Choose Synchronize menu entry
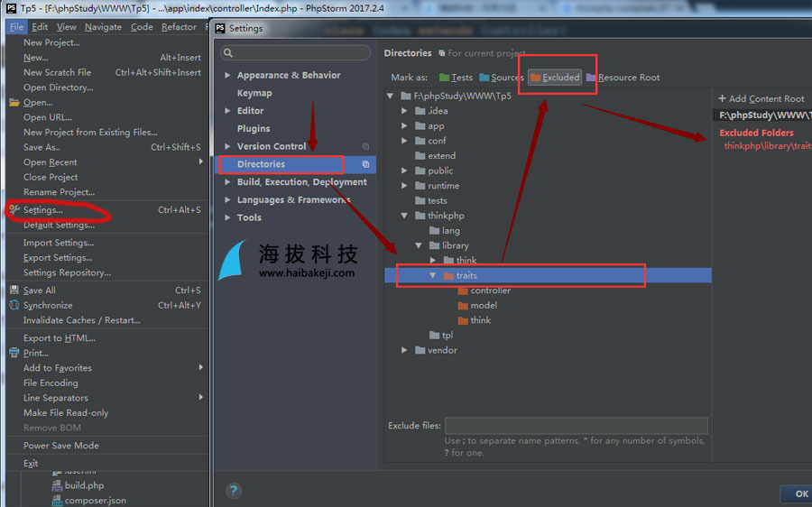This screenshot has height=507, width=812. click(x=107, y=306)
